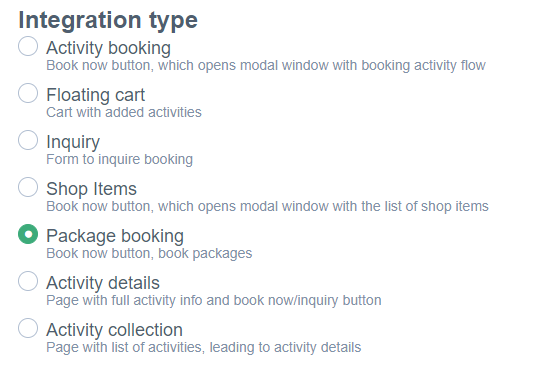Image resolution: width=541 pixels, height=370 pixels.
Task: Click the "Shop Items" label text
Action: [92, 189]
